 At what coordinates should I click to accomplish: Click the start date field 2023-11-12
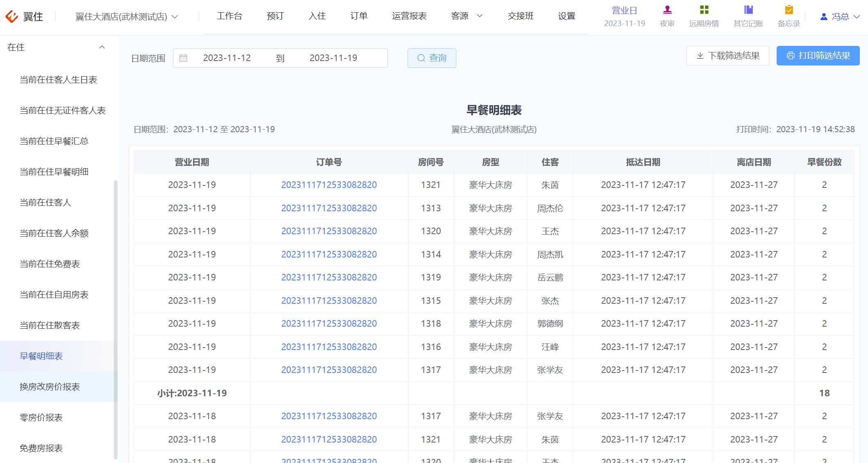point(227,58)
